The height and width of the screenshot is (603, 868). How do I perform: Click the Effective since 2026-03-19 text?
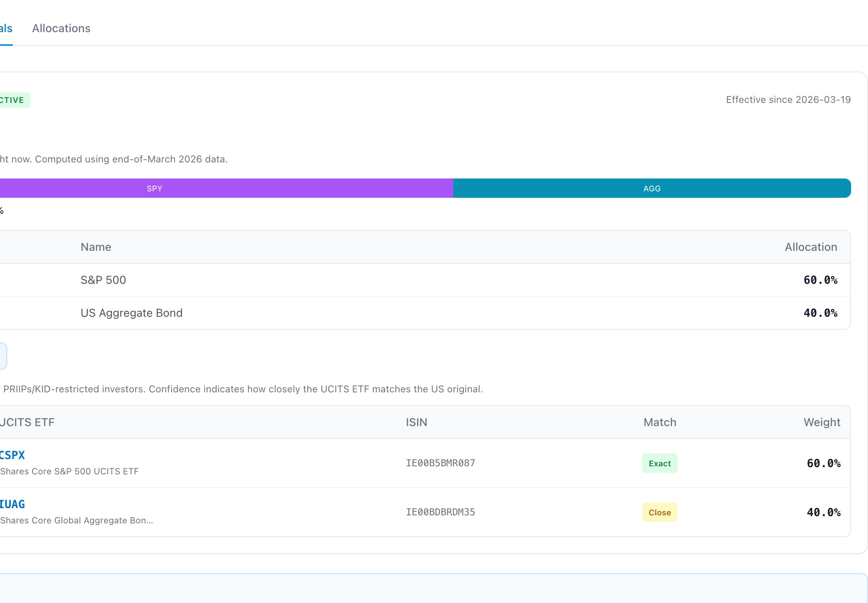(788, 100)
